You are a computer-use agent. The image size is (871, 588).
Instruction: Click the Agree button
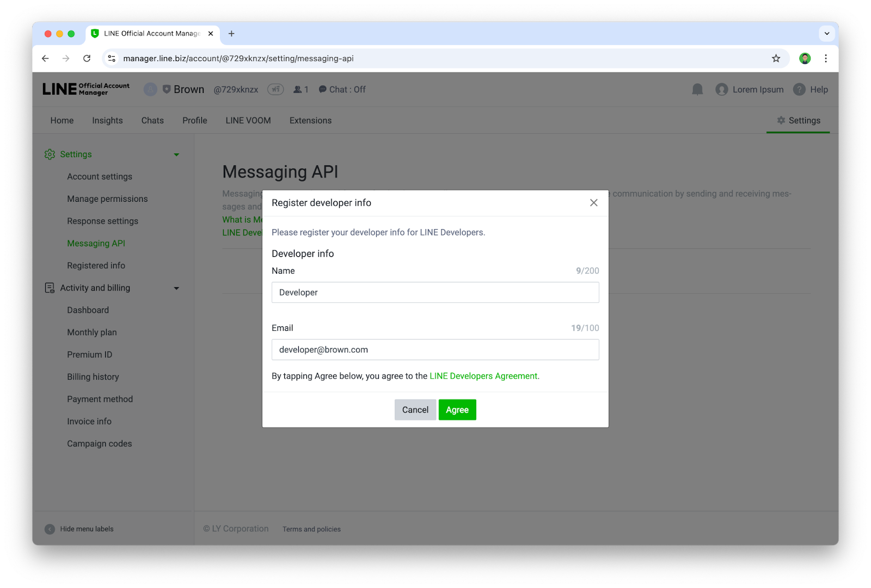(457, 410)
